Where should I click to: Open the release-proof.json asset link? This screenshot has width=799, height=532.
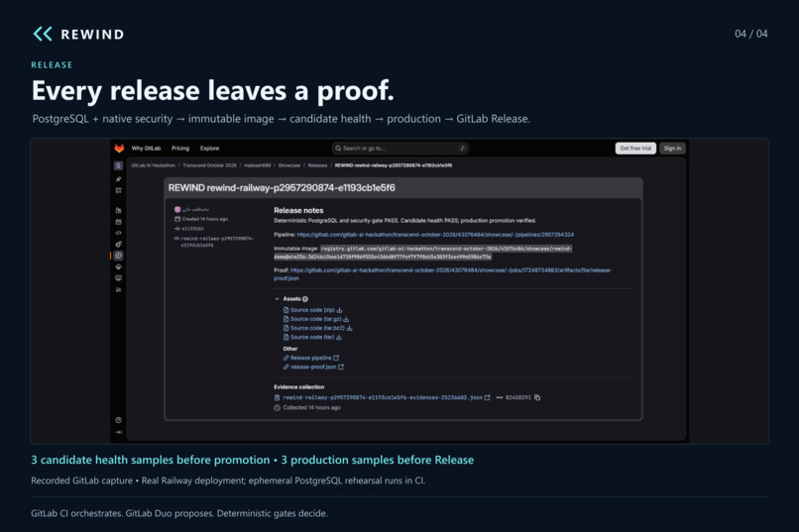(x=313, y=368)
